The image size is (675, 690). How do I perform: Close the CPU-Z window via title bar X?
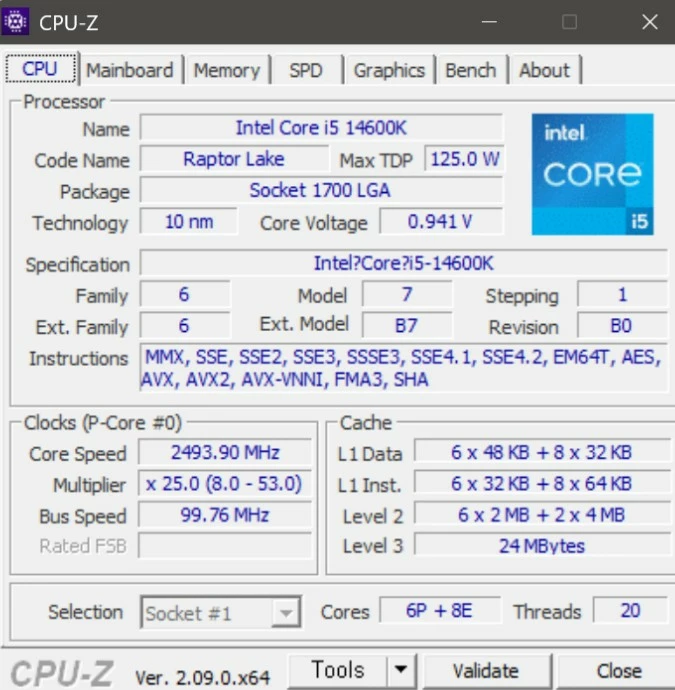650,22
